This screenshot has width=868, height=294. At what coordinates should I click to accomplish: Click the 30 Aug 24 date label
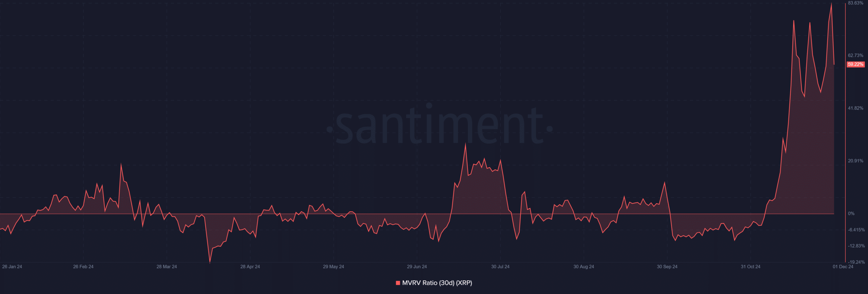(x=584, y=267)
